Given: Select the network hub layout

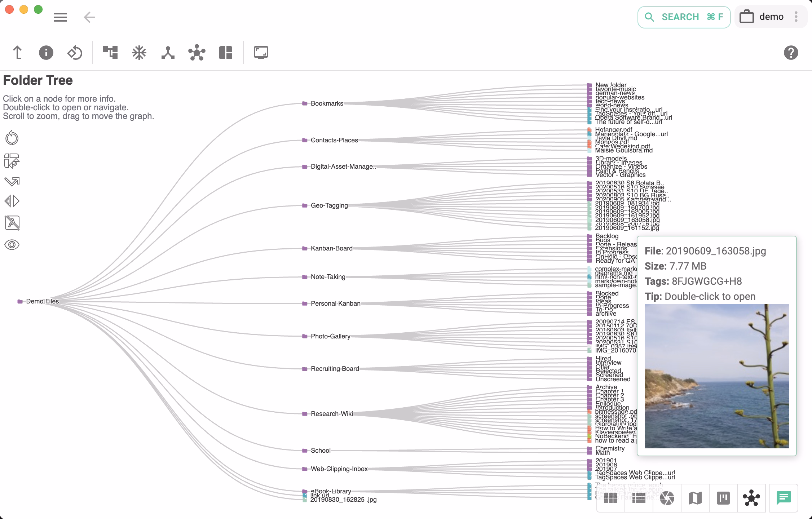Looking at the screenshot, I should 197,52.
